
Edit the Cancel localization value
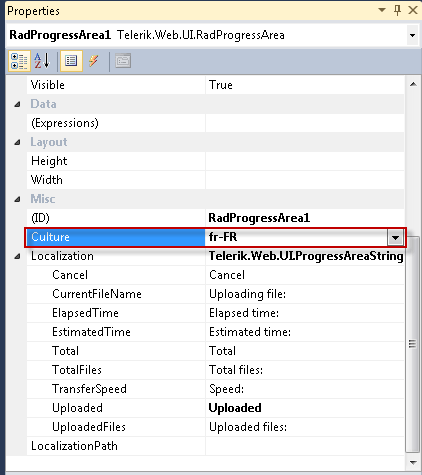(x=305, y=275)
